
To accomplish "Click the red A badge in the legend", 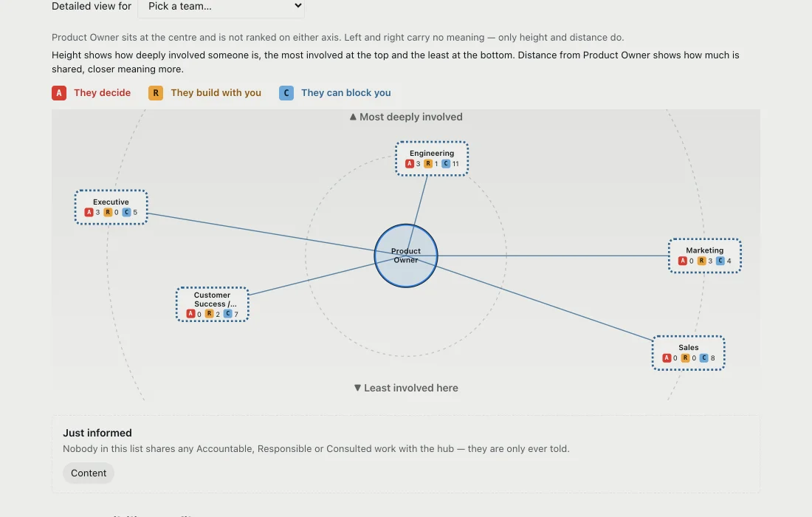I will tap(59, 93).
